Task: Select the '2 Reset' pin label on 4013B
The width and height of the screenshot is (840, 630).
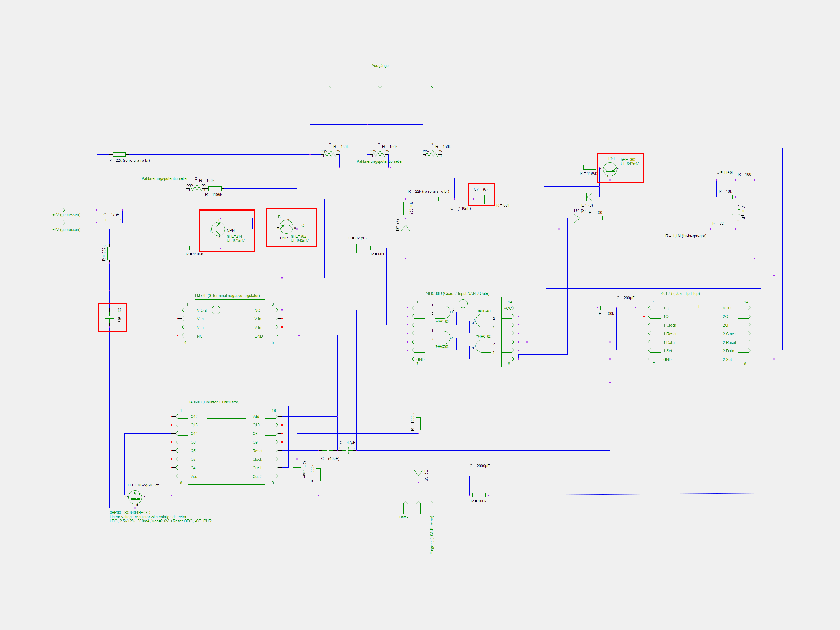Action: click(x=729, y=343)
